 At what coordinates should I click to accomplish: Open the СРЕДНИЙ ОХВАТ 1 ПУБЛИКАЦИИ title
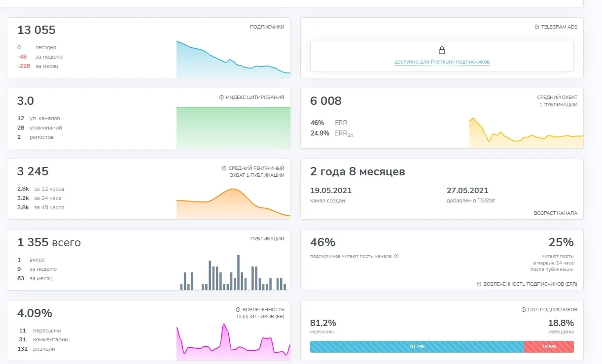(x=557, y=101)
